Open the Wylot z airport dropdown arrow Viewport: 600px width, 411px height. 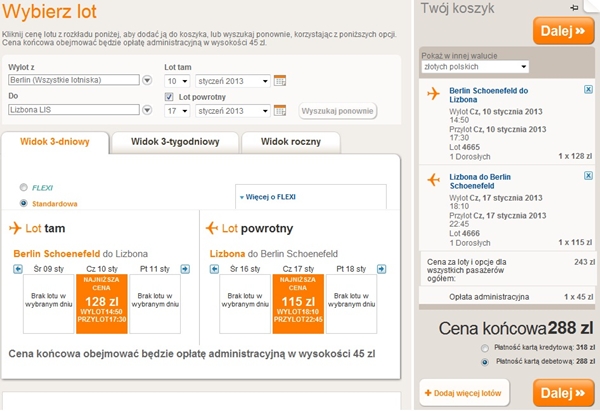click(x=147, y=80)
